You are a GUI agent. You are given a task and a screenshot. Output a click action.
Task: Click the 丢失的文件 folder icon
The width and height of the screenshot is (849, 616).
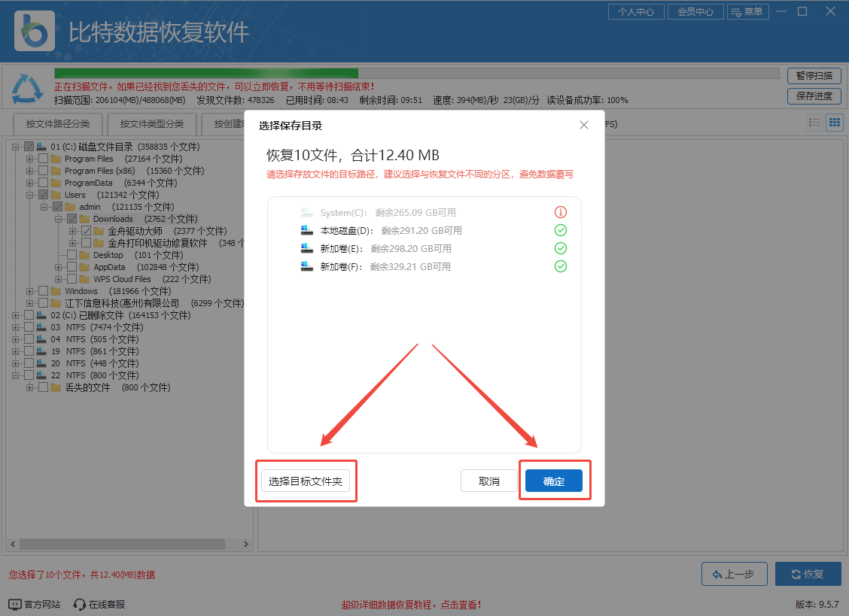click(56, 387)
